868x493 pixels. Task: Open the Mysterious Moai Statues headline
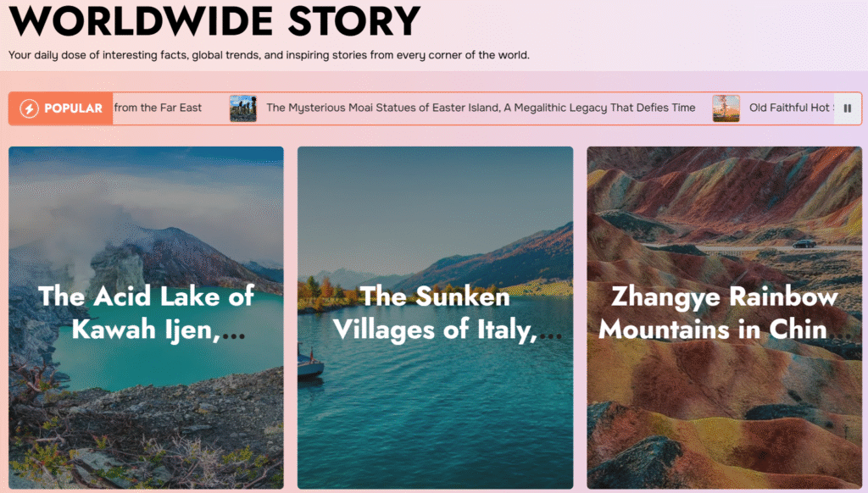pos(481,108)
